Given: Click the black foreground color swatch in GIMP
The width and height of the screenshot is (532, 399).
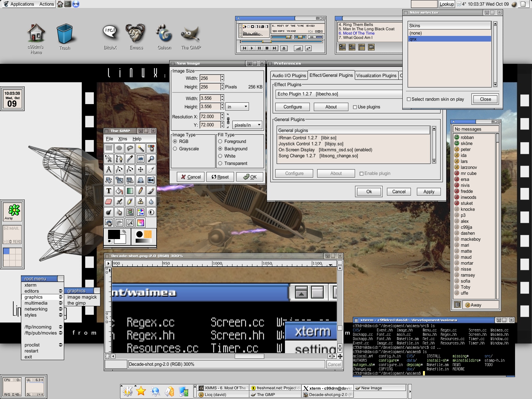Looking at the screenshot, I should click(x=114, y=235).
